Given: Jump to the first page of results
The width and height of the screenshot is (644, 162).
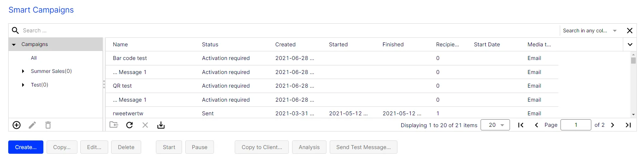Looking at the screenshot, I should pyautogui.click(x=521, y=125).
